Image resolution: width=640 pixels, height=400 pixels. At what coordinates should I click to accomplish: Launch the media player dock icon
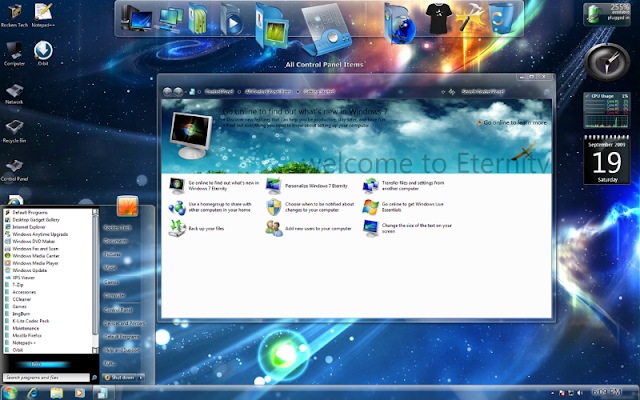point(231,20)
